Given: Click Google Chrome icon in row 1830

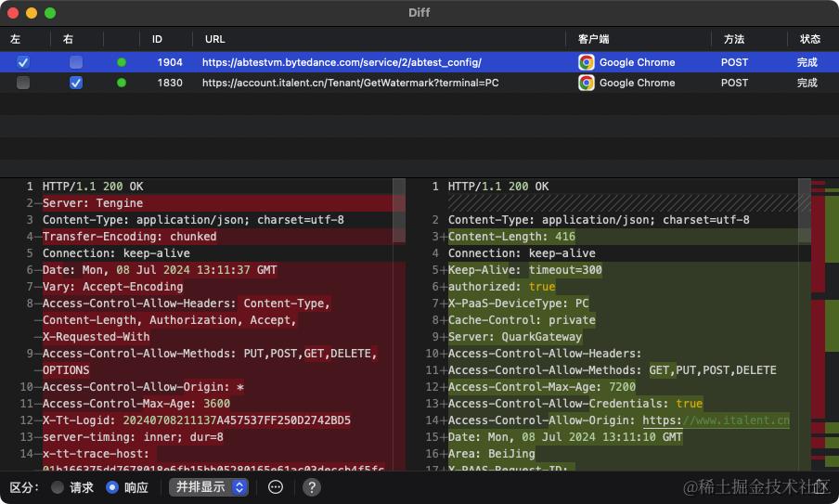Looking at the screenshot, I should coord(587,83).
